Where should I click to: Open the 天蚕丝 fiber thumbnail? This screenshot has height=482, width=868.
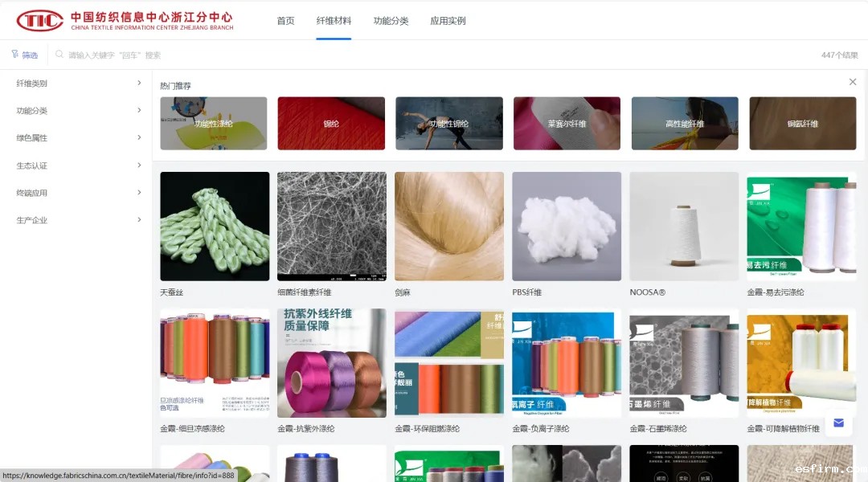215,226
